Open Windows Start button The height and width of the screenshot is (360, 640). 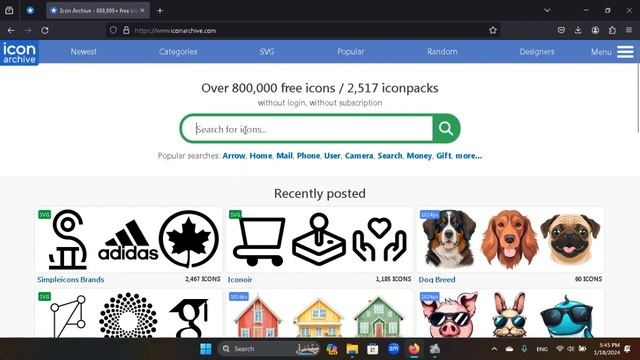pos(206,349)
